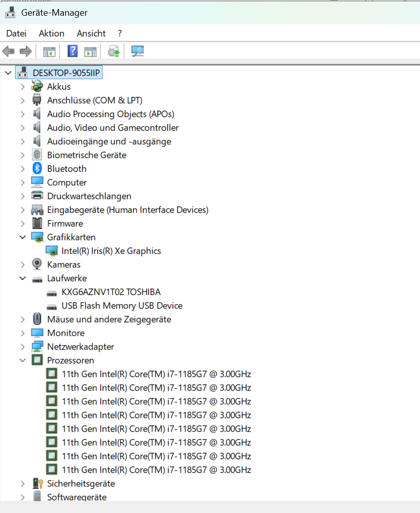
Task: Select the Druckwarteschlangen label
Action: pos(89,196)
